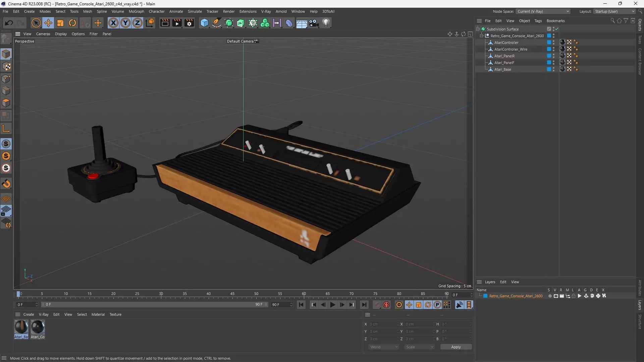Screen dimensions: 644x362
Task: Open the MoGraph menu
Action: point(136,11)
